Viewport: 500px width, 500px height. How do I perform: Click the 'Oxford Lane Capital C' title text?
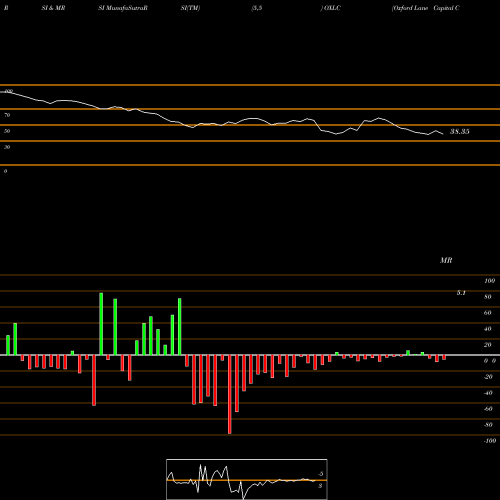point(426,8)
